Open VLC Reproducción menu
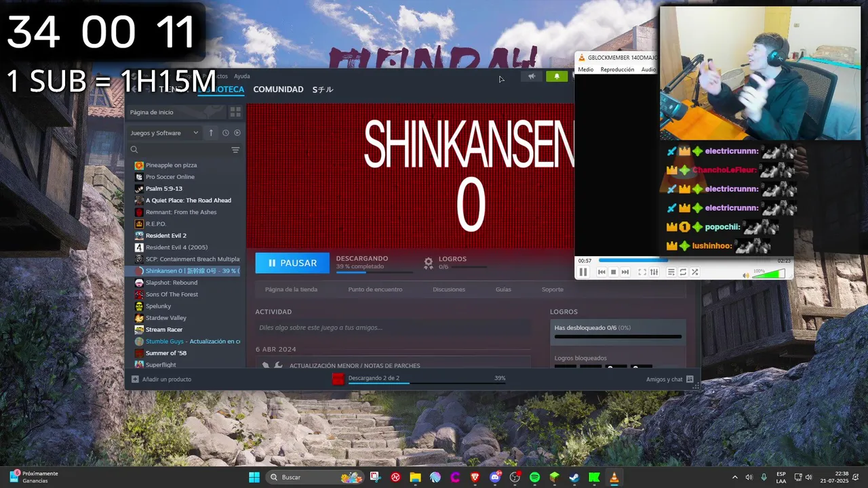This screenshot has height=488, width=868. [617, 69]
